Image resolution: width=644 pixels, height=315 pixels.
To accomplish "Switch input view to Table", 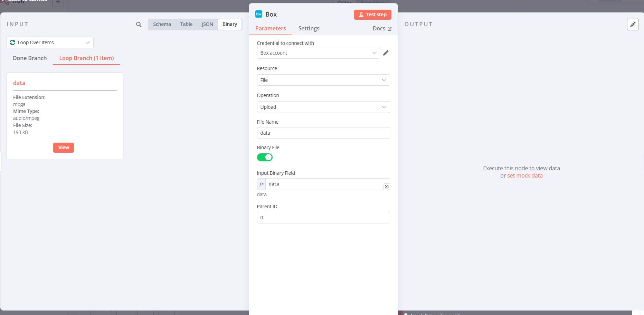I will click(186, 24).
